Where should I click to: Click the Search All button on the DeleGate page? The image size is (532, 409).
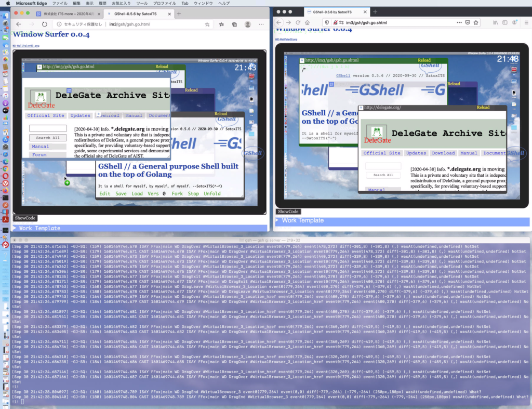point(47,138)
